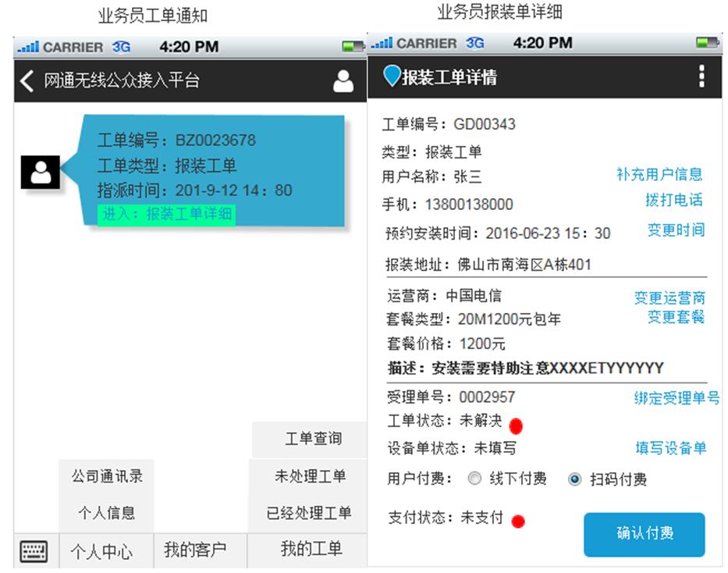Tap the 工单类型：报装工单 line in message

[x=167, y=165]
